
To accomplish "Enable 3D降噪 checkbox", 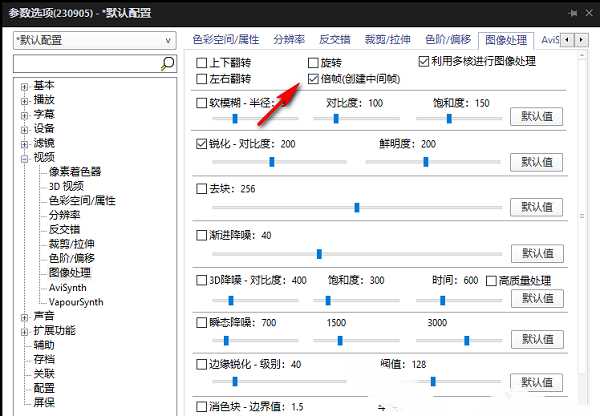I will click(x=201, y=281).
